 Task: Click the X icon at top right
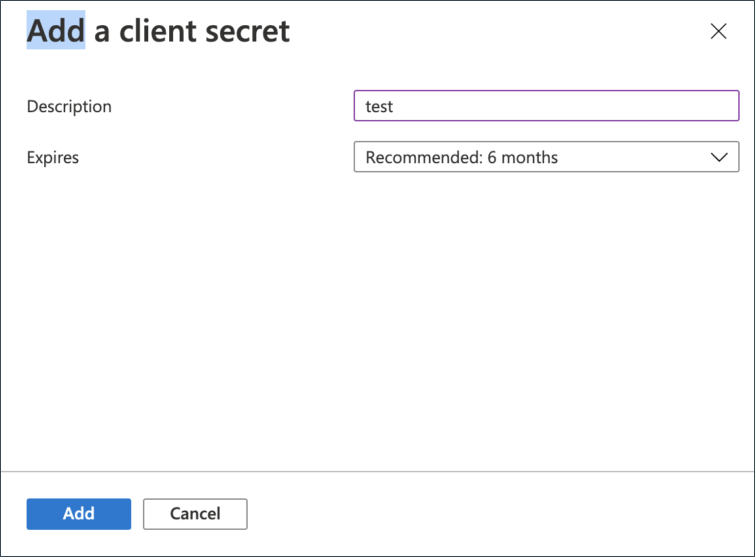tap(718, 31)
